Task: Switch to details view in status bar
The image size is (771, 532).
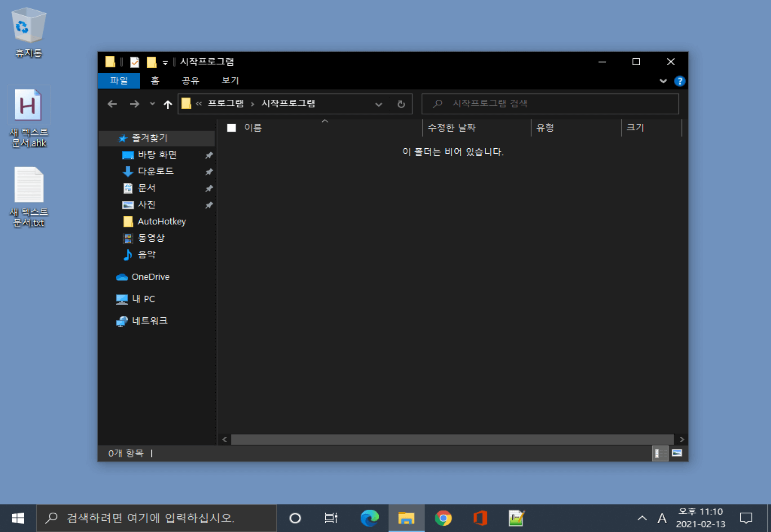Action: pos(660,453)
